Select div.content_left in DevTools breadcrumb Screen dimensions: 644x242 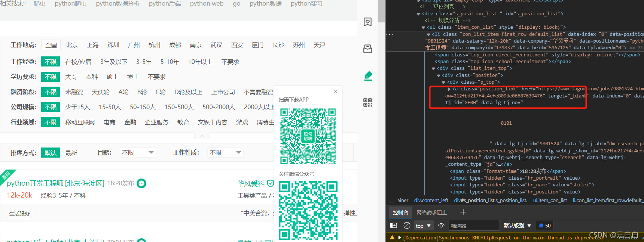tap(431, 201)
